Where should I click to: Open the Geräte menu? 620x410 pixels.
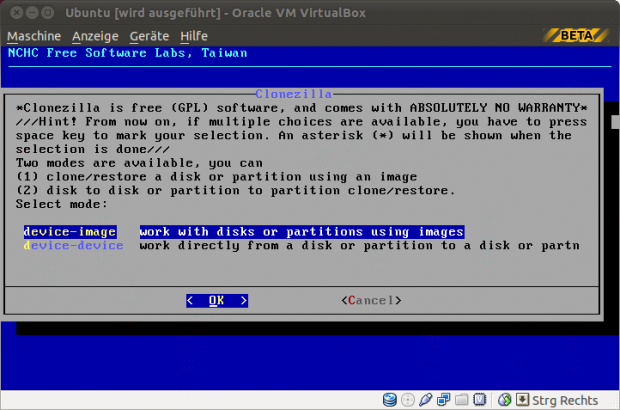[x=149, y=36]
